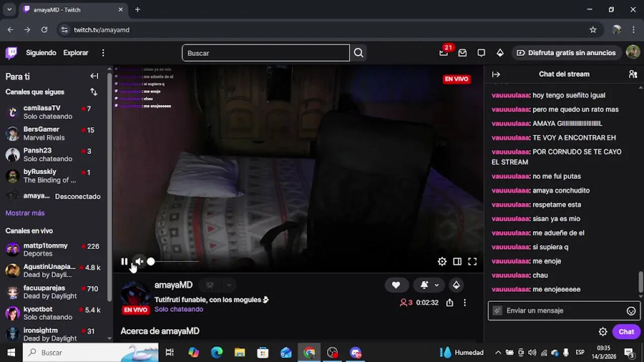This screenshot has width=644, height=362.
Task: Click vauuuulaaa username in 'chau' message
Action: point(510,275)
